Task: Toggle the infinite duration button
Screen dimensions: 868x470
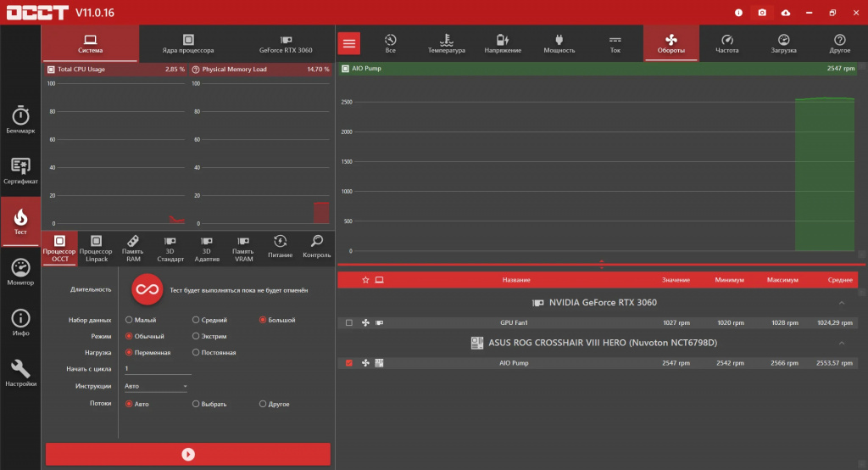Action: point(147,289)
